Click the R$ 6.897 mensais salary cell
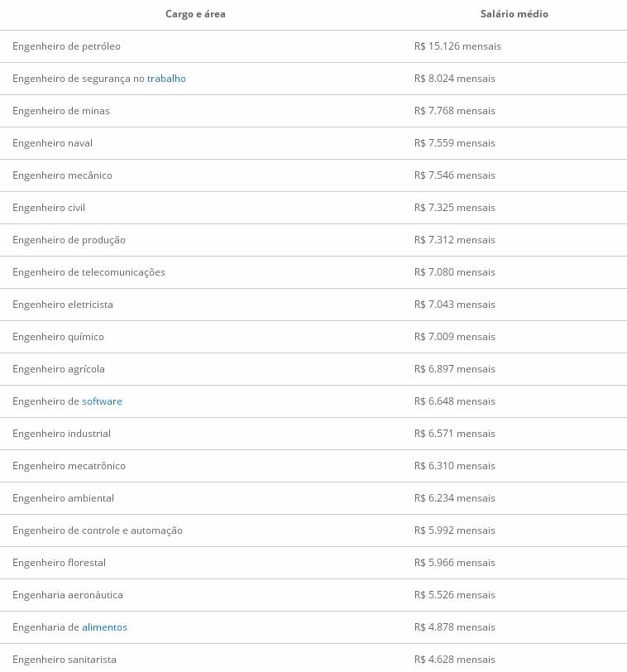Screen dimensions: 627x672 point(454,369)
